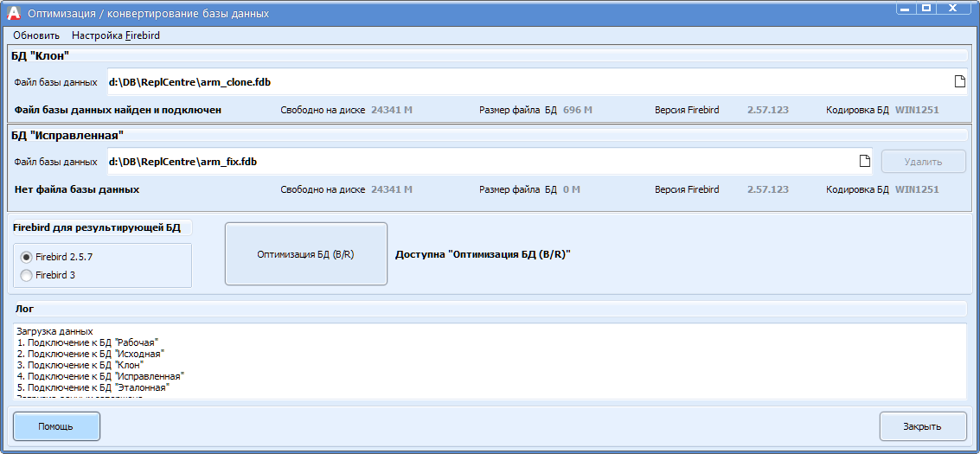Image resolution: width=980 pixels, height=454 pixels.
Task: Click the arm_clone.fdb path field
Action: [537, 82]
